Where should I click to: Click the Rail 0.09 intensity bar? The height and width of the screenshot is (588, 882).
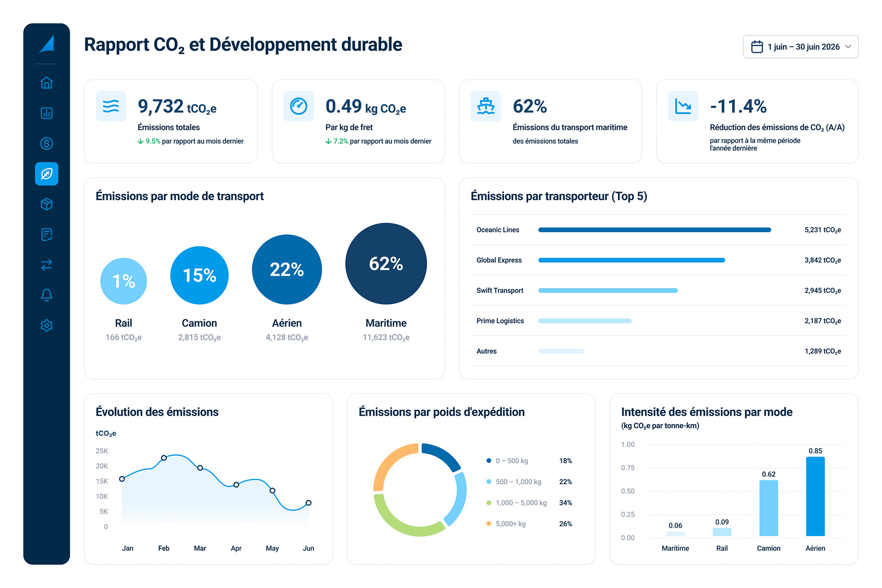tap(722, 532)
